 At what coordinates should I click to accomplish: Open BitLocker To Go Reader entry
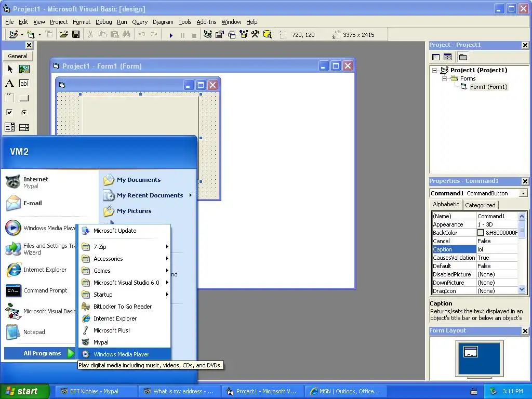[x=125, y=307]
